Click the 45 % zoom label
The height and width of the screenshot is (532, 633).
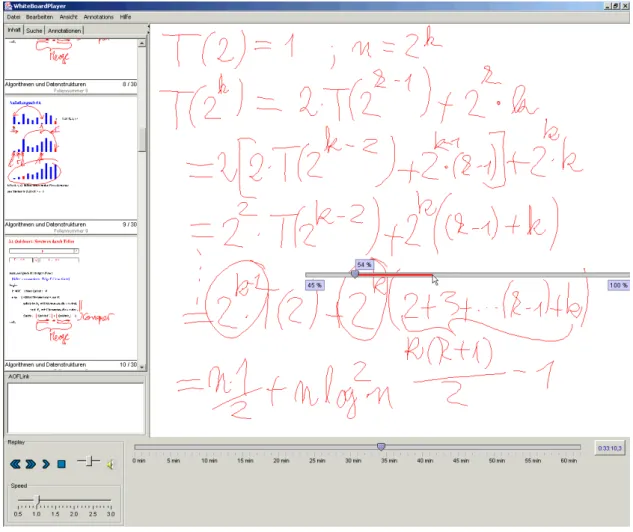point(314,285)
